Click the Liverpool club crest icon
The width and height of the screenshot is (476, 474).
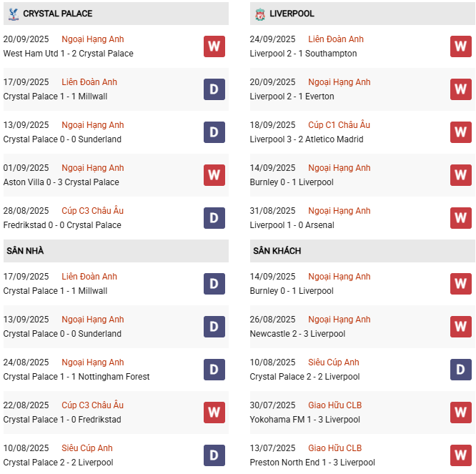pos(259,14)
